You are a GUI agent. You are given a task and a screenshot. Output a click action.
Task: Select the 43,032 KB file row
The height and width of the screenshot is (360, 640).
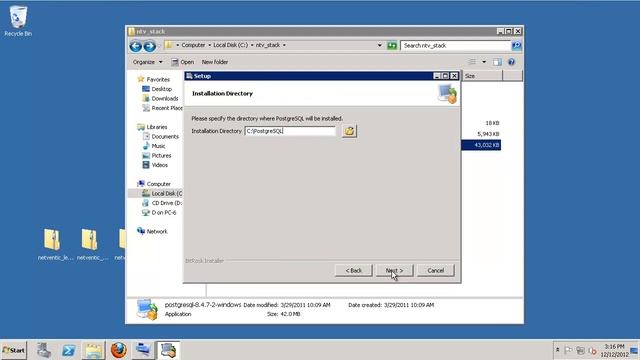point(481,145)
